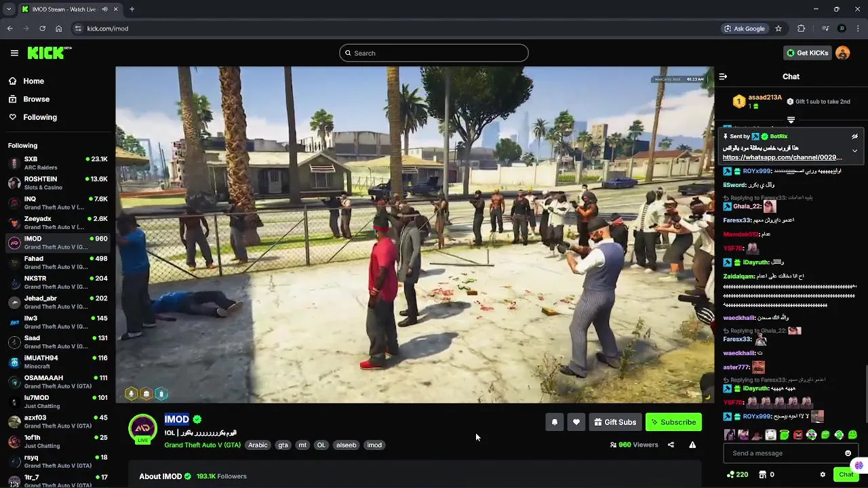The image size is (868, 488).
Task: Click the notification bell for IMOD
Action: [x=554, y=422]
